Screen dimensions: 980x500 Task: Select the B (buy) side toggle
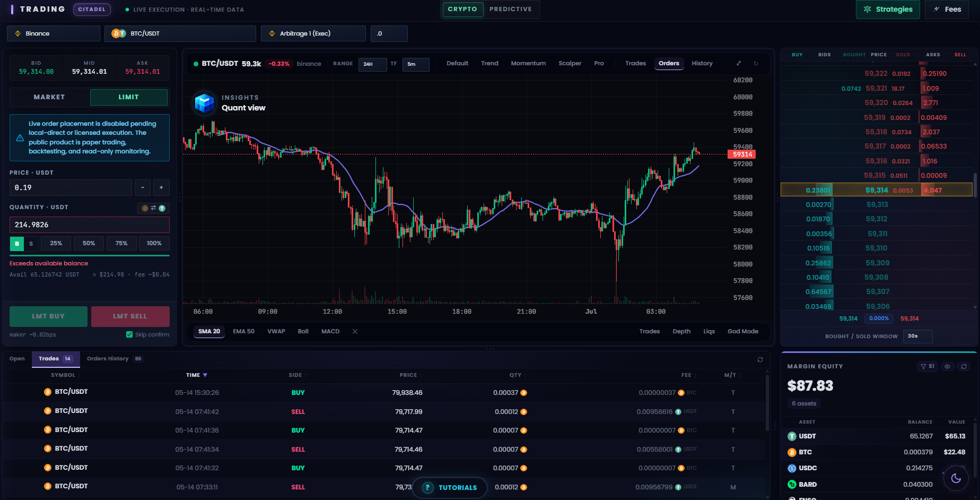coord(17,244)
